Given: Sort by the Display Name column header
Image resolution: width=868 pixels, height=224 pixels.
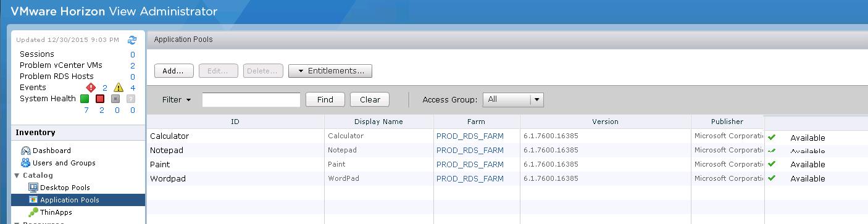Looking at the screenshot, I should point(378,122).
